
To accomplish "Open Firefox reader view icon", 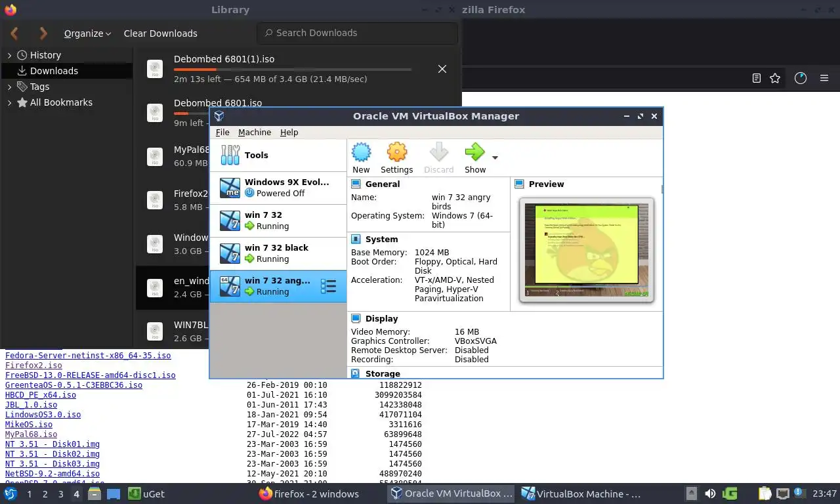I will pyautogui.click(x=757, y=78).
